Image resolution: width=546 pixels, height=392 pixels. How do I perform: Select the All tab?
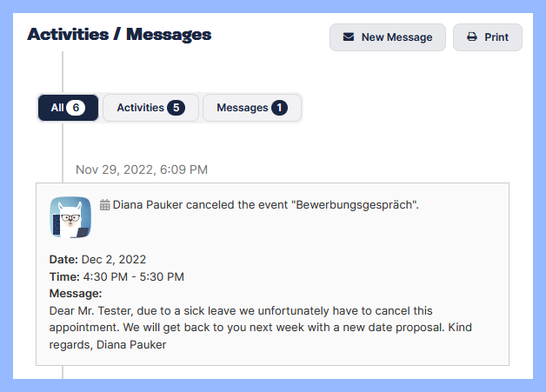pyautogui.click(x=68, y=108)
